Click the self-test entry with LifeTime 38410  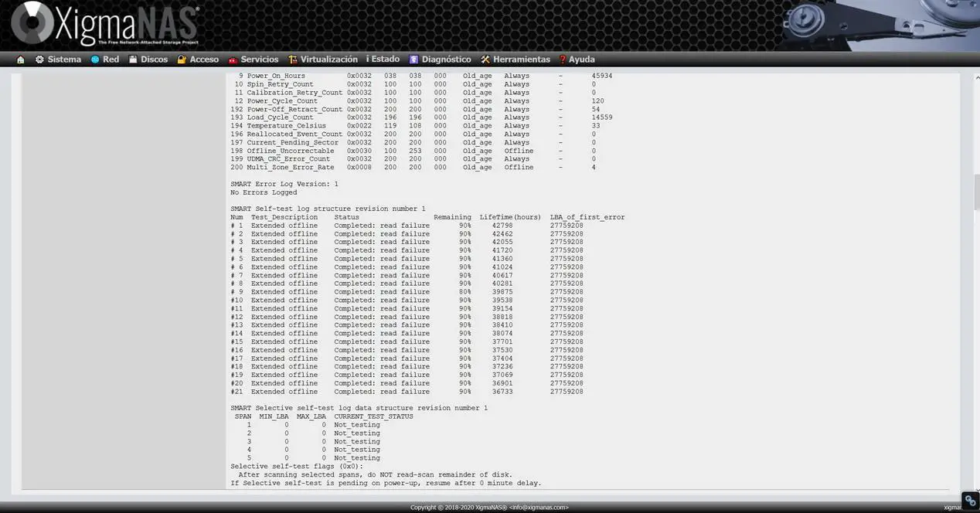pos(407,325)
